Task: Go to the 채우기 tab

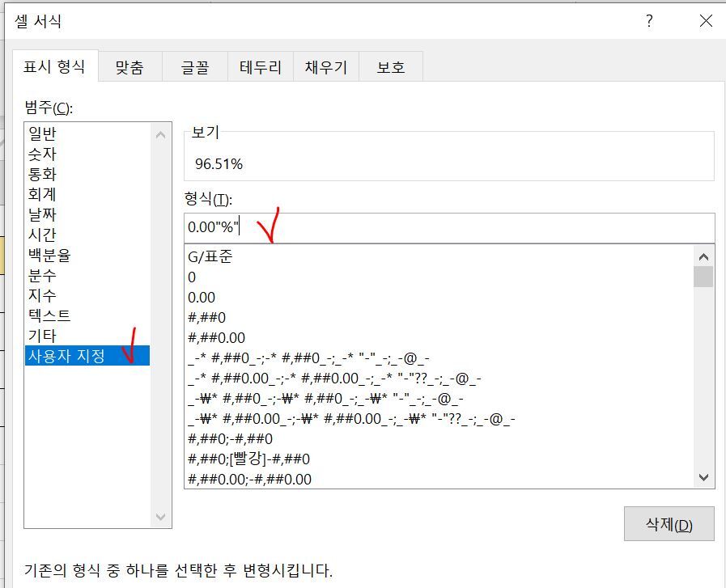Action: point(326,67)
